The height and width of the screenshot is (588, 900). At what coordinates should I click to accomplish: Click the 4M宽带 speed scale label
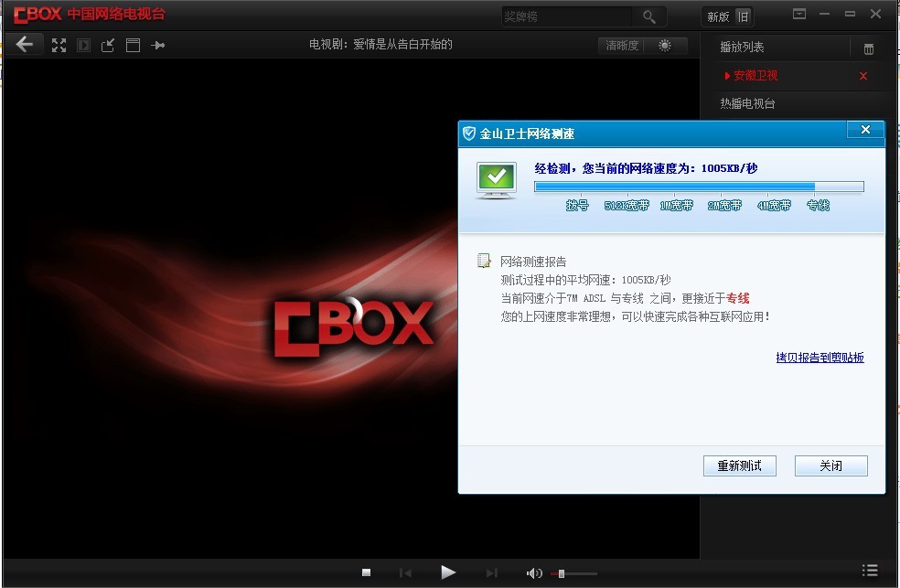774,206
